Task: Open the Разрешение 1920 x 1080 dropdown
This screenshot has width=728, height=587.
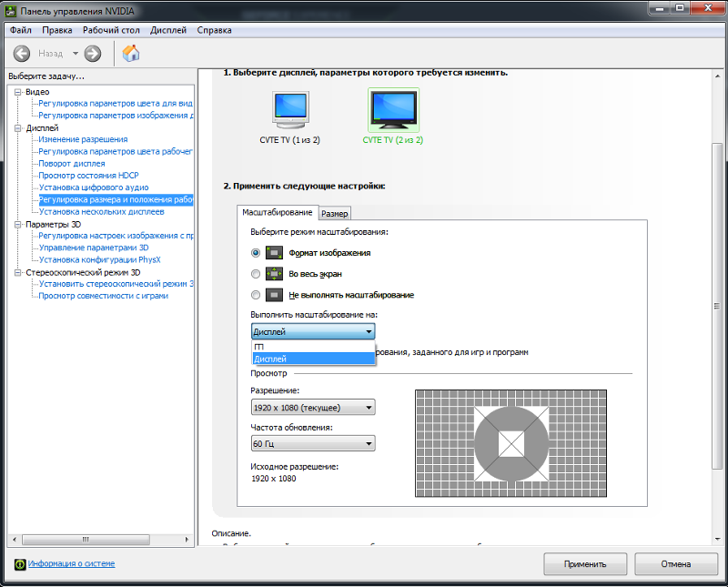Action: click(313, 408)
